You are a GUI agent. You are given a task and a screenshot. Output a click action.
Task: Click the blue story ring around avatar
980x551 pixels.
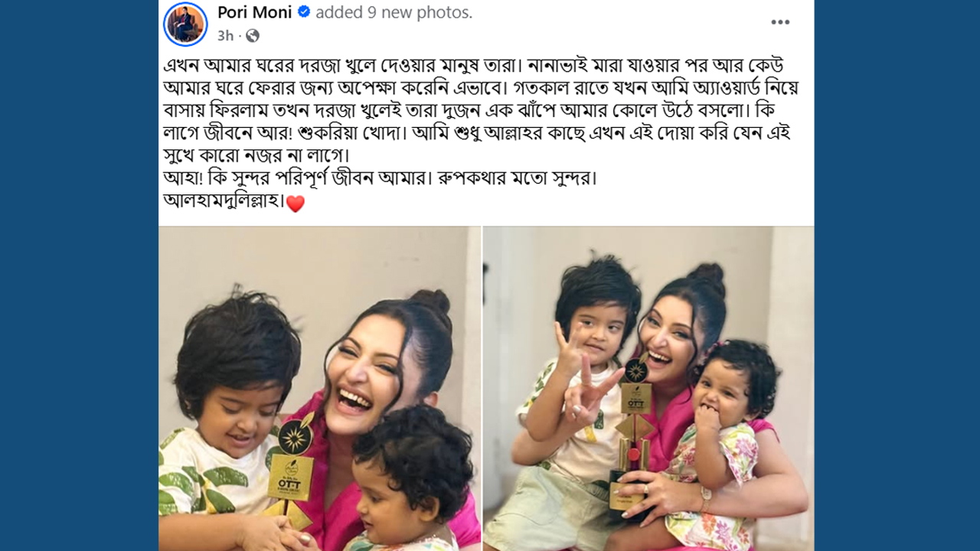[x=185, y=24]
